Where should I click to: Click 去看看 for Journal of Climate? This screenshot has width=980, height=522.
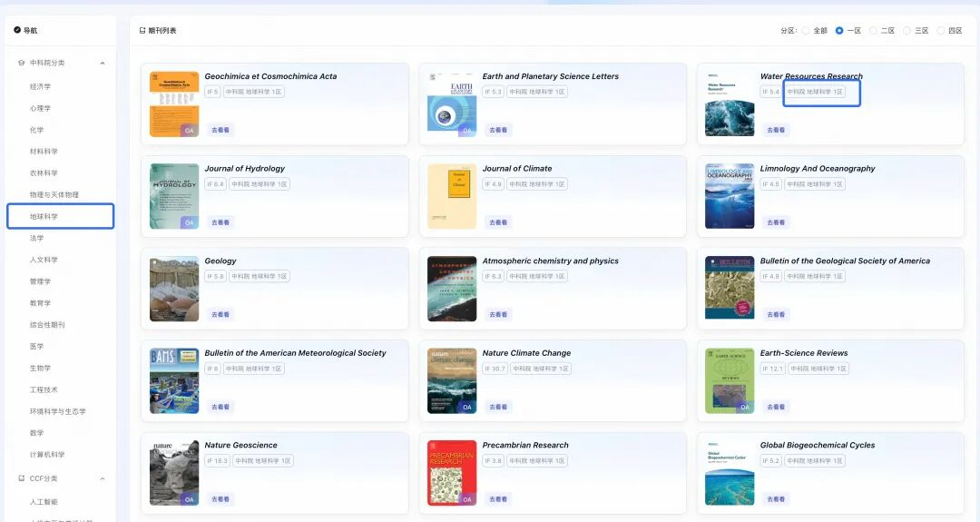tap(498, 222)
